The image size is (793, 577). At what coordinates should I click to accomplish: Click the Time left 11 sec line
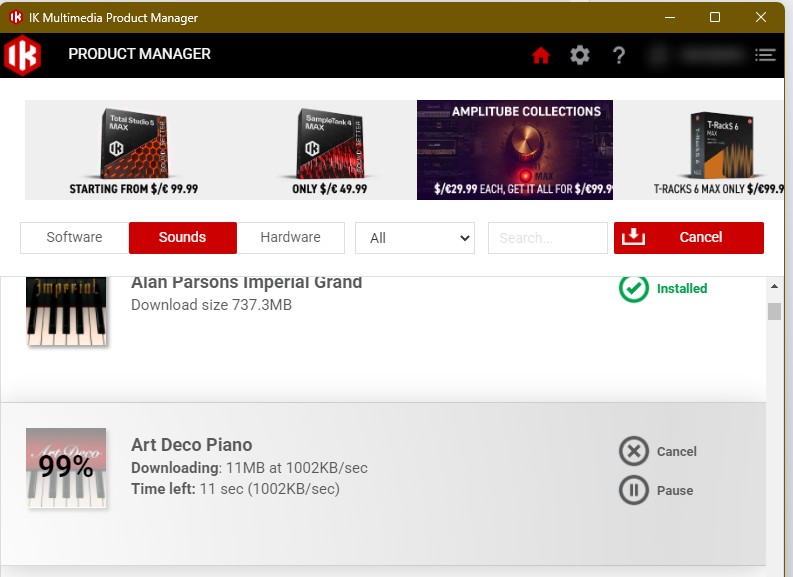click(236, 489)
